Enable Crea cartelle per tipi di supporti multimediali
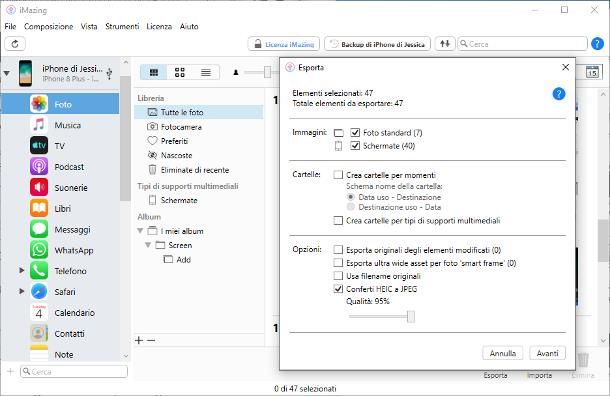Image resolution: width=610 pixels, height=396 pixels. pyautogui.click(x=338, y=221)
